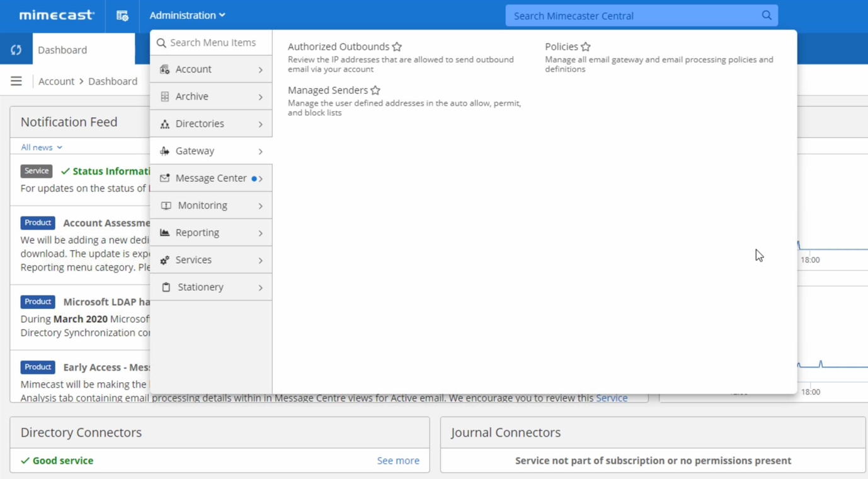Click the search magnifier in Mimecaster Central

click(x=767, y=16)
